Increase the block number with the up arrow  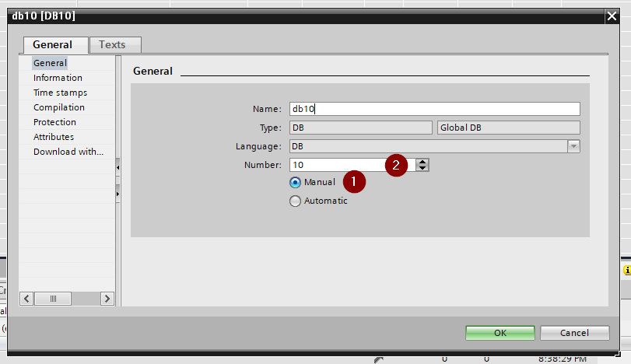422,162
